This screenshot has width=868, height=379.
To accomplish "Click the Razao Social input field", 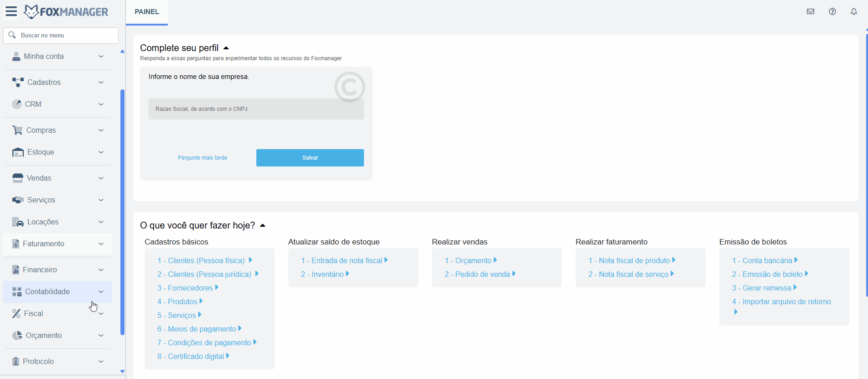I will (x=256, y=109).
